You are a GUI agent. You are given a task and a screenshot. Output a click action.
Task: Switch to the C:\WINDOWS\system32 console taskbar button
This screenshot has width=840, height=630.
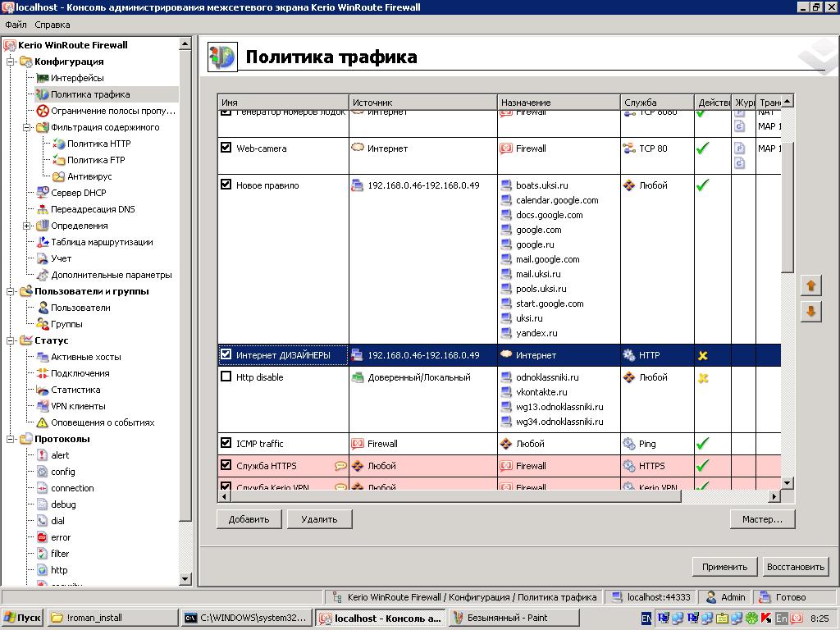[247, 618]
